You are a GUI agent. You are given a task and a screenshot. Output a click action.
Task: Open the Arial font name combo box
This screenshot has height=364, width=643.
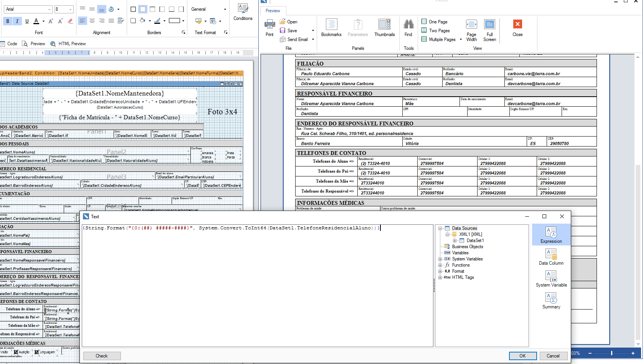pos(28,9)
